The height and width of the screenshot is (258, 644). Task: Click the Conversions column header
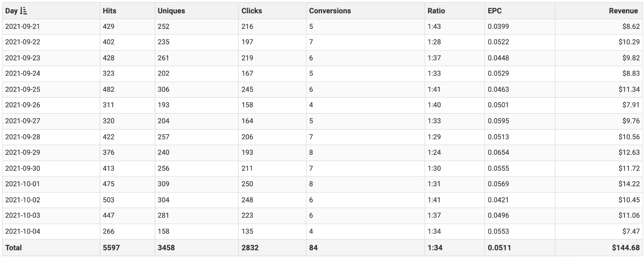[x=330, y=11]
